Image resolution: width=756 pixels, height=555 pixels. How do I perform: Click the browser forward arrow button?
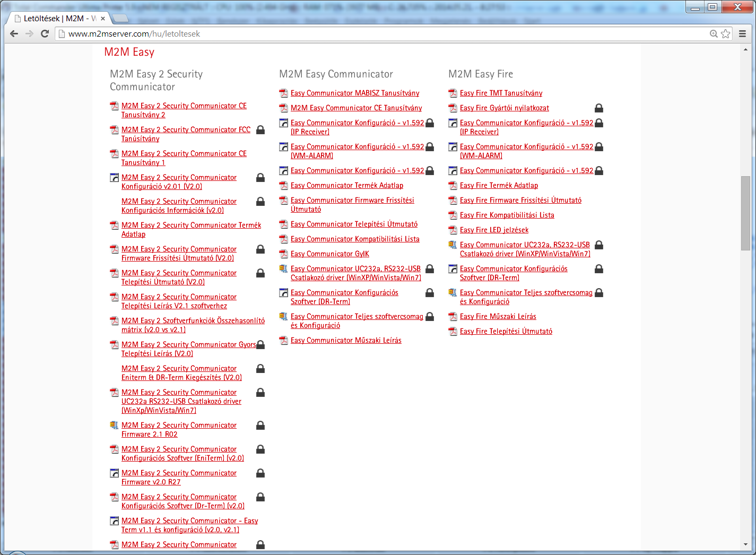[x=29, y=33]
